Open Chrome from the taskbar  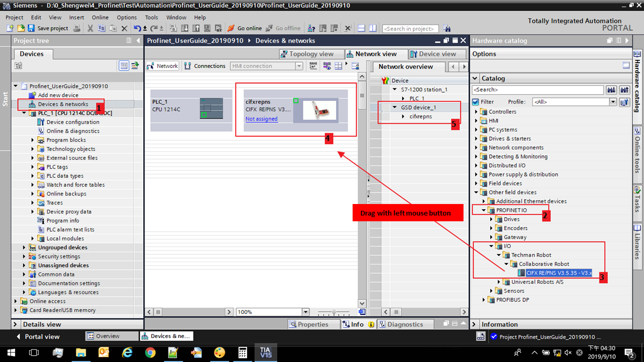(150, 353)
